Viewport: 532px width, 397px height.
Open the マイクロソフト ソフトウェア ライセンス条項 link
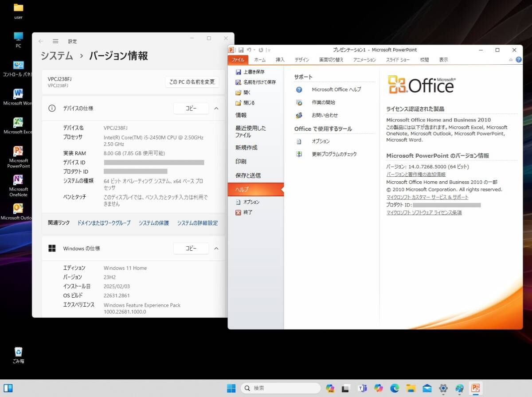(x=424, y=213)
